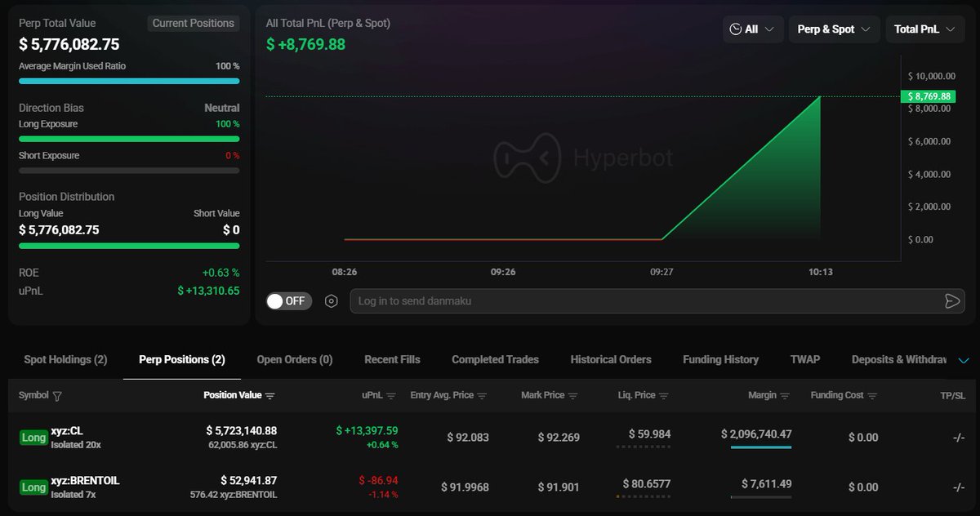Click the All Total PnL $+8,769.88 figure
This screenshot has width=980, height=516.
point(306,44)
